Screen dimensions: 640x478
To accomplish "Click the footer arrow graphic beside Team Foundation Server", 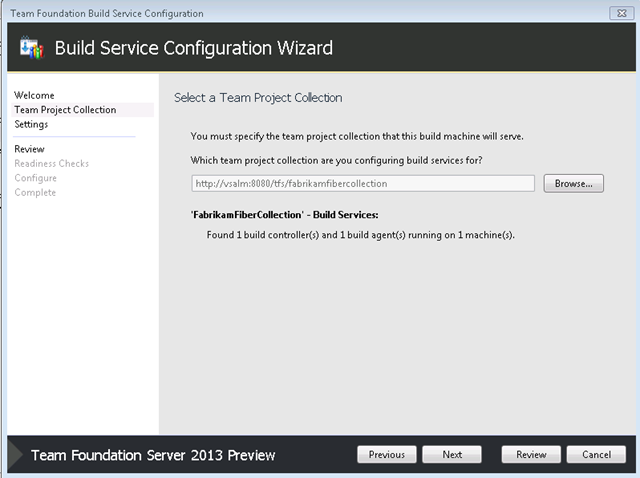I will (16, 454).
